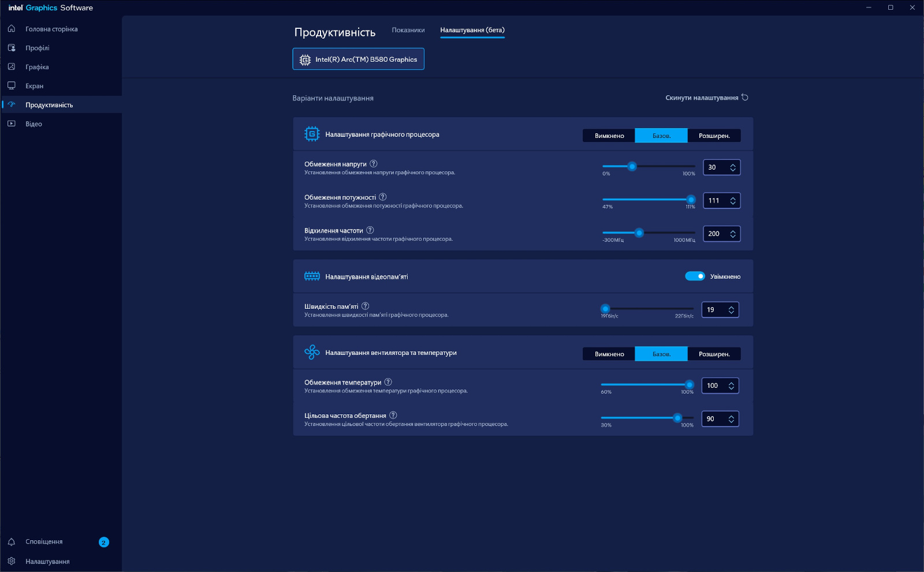Viewport: 924px width, 572px height.
Task: Click the Відео video icon
Action: click(12, 124)
